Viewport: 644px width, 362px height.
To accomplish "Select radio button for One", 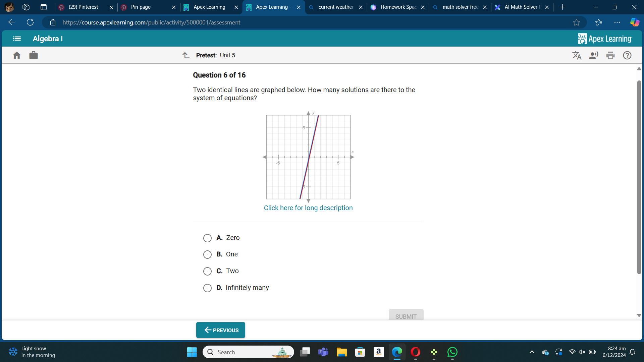I will pos(207,254).
